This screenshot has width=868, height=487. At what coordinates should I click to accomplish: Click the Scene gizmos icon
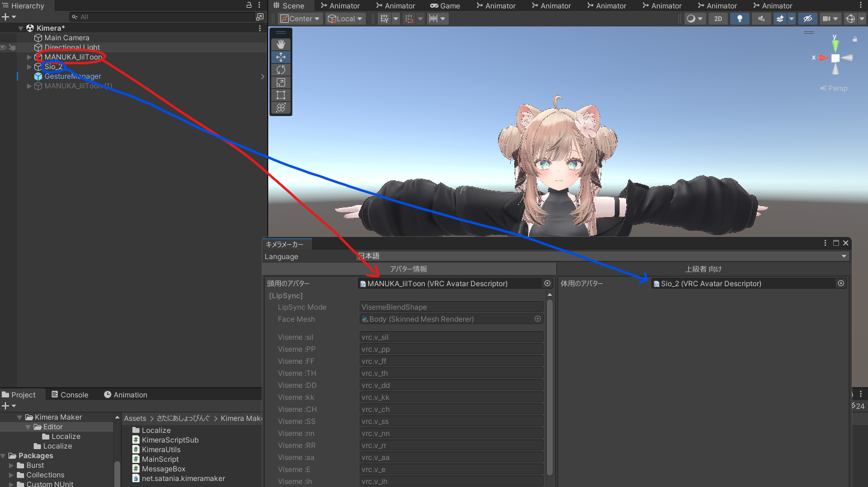[851, 19]
